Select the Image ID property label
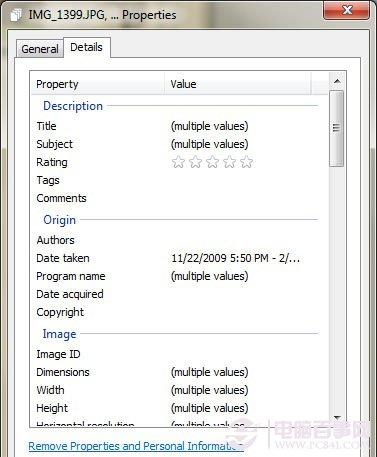Screen dimensions: 377x457 pyautogui.click(x=58, y=354)
